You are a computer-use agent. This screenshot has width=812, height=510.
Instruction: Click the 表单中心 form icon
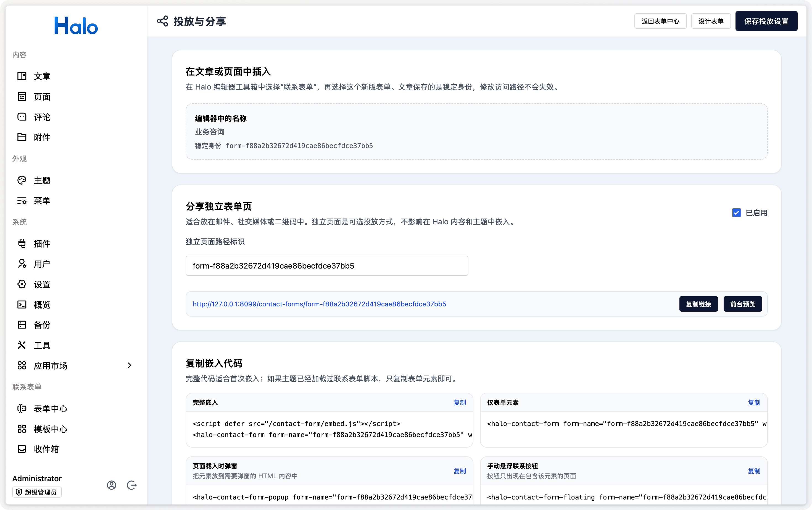[22, 409]
